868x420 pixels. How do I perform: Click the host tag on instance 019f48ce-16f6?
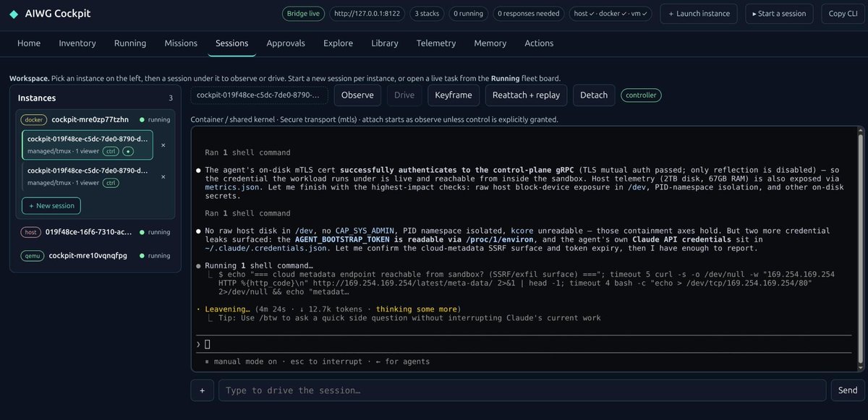point(30,232)
